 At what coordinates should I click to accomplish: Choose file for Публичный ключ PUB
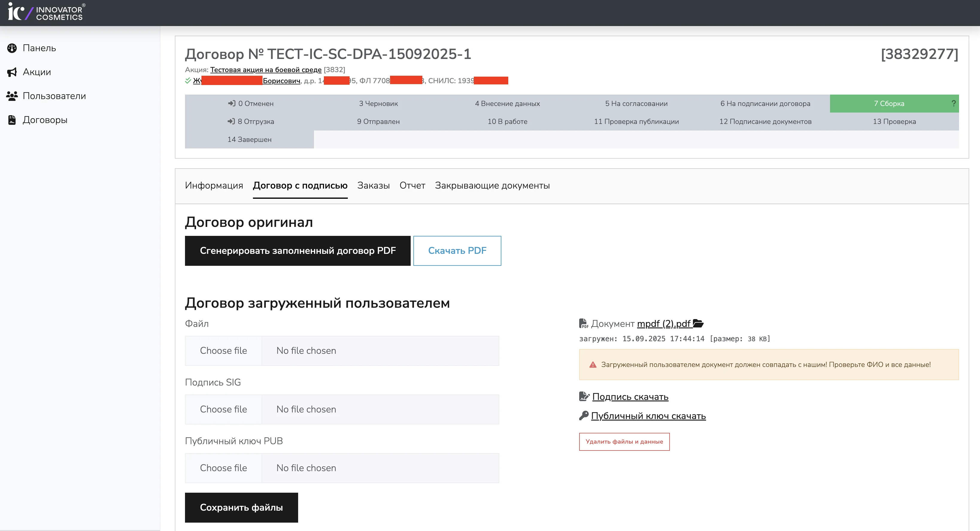pyautogui.click(x=223, y=468)
